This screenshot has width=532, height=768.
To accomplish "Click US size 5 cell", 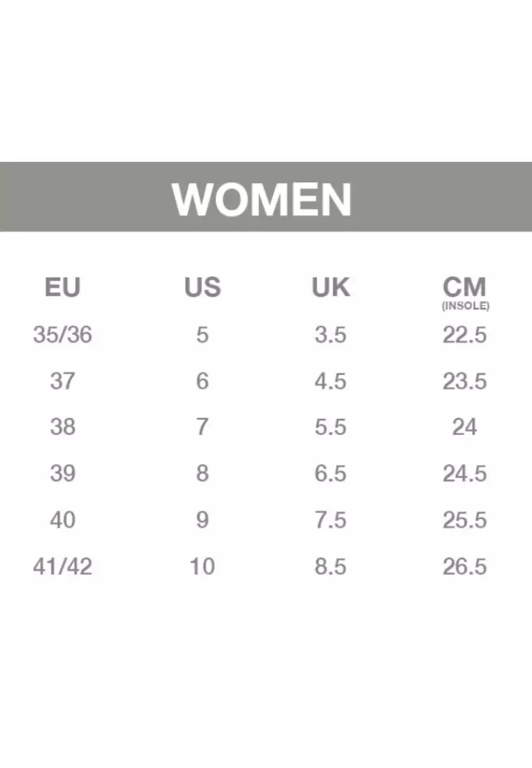I will coord(202,335).
